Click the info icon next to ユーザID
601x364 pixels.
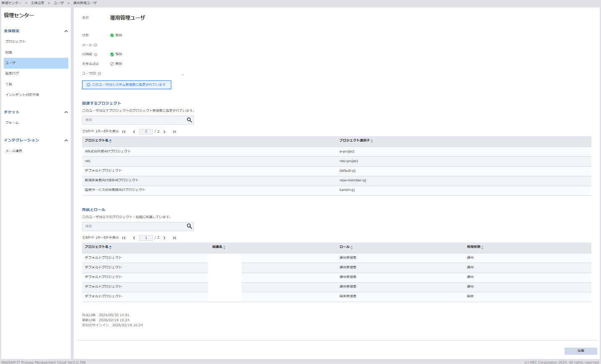99,74
